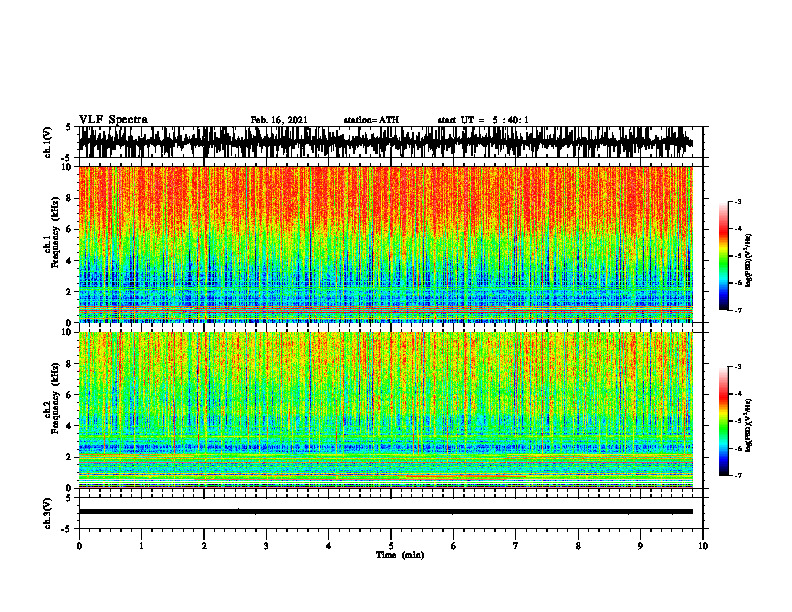Click the ch.2 spectrogram panel
This screenshot has height=612, width=792.
pyautogui.click(x=386, y=410)
